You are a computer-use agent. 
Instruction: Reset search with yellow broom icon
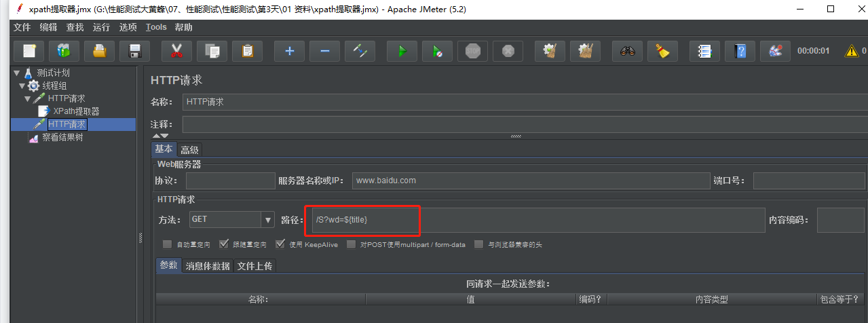tap(662, 51)
